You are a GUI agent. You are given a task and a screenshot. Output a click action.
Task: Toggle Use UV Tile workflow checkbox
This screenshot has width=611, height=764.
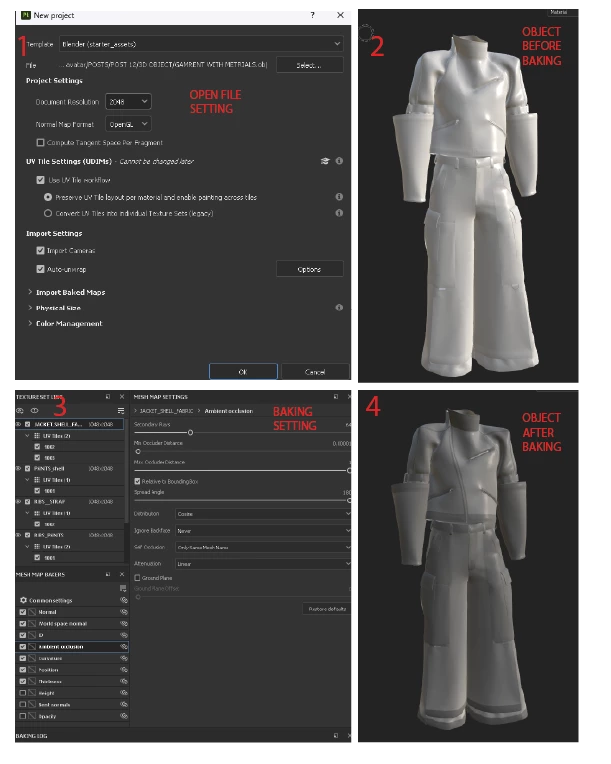[x=40, y=180]
